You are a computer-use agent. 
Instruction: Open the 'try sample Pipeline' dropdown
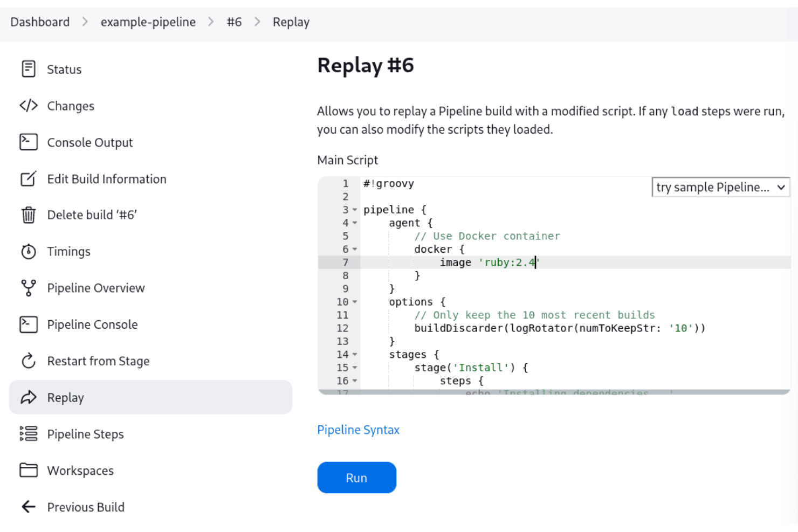pyautogui.click(x=720, y=187)
